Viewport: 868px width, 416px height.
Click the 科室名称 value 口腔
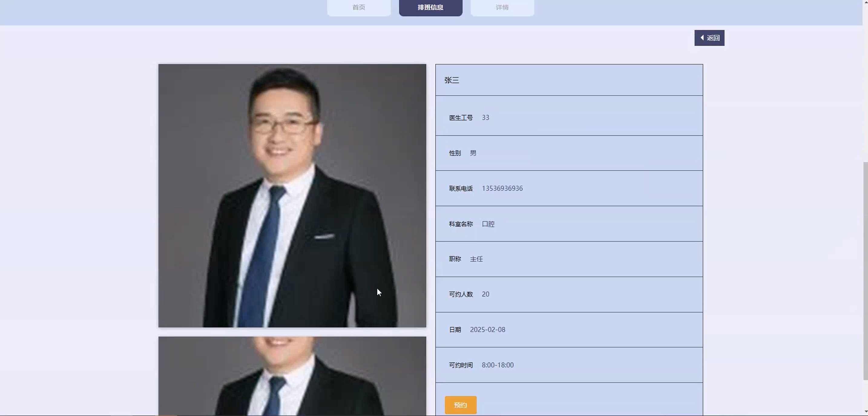(488, 224)
